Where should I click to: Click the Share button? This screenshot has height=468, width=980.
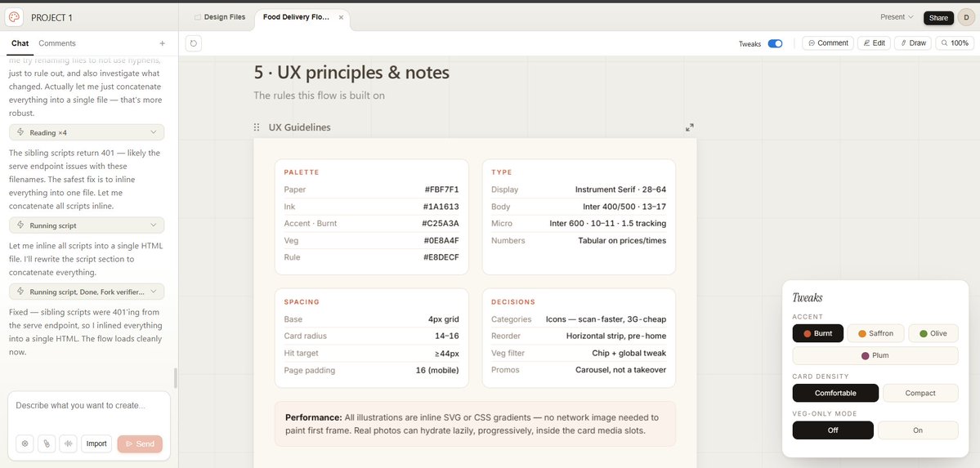(938, 17)
